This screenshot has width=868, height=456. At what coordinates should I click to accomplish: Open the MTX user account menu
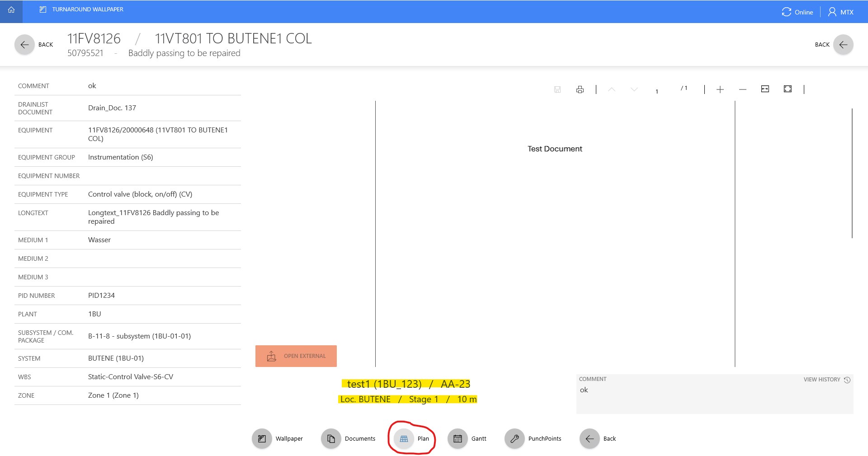841,12
